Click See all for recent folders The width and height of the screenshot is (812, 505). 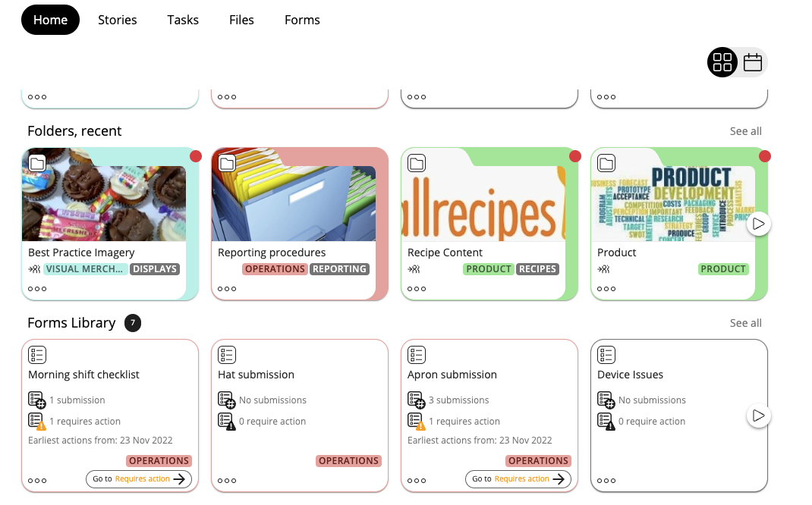746,131
